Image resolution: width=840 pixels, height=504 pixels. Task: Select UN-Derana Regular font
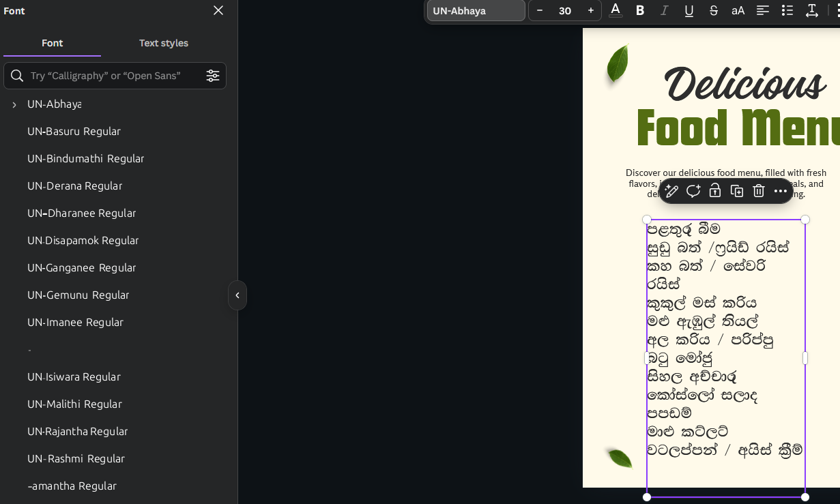point(74,186)
